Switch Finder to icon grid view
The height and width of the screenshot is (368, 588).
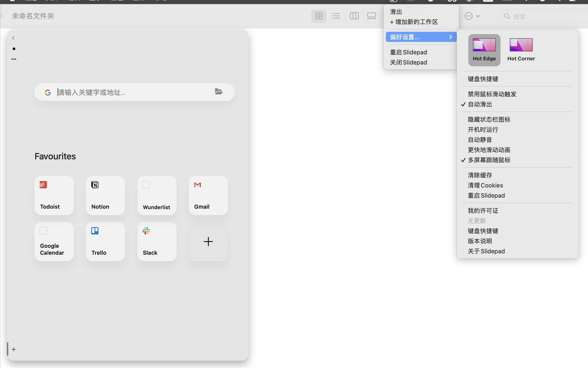click(x=319, y=16)
